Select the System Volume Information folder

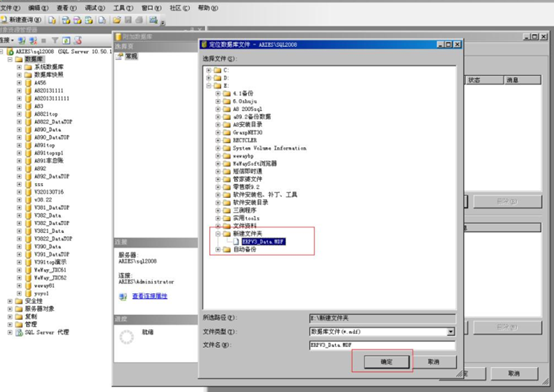[x=270, y=148]
